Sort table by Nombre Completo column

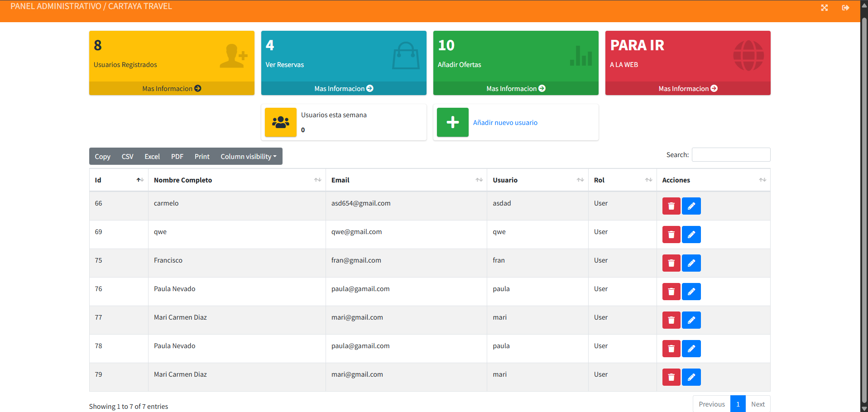click(237, 180)
